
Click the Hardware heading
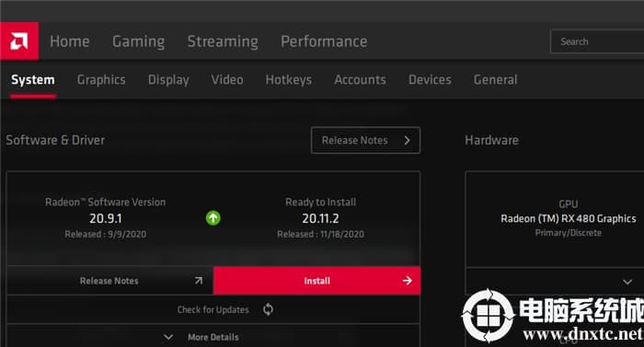coord(491,140)
